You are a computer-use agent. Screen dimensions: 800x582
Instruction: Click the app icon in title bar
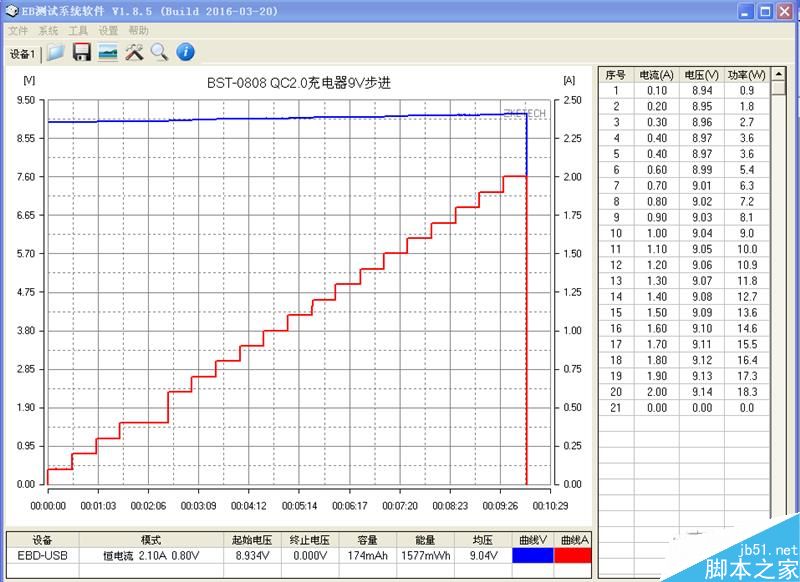tap(11, 11)
